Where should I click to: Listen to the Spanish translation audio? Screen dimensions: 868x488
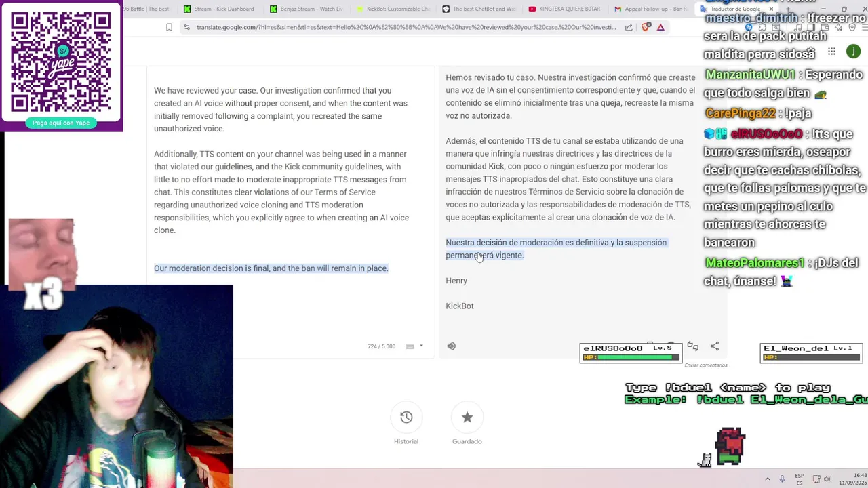[x=452, y=346]
